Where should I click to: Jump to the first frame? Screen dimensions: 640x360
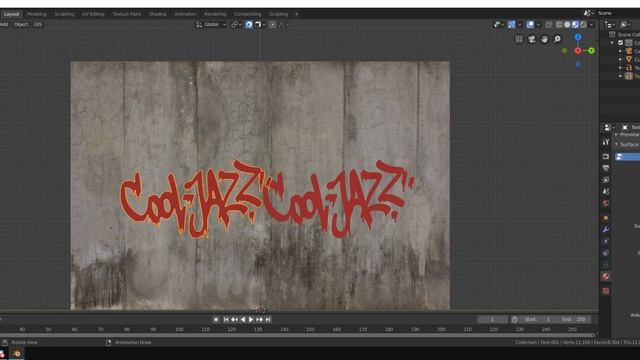(226, 320)
